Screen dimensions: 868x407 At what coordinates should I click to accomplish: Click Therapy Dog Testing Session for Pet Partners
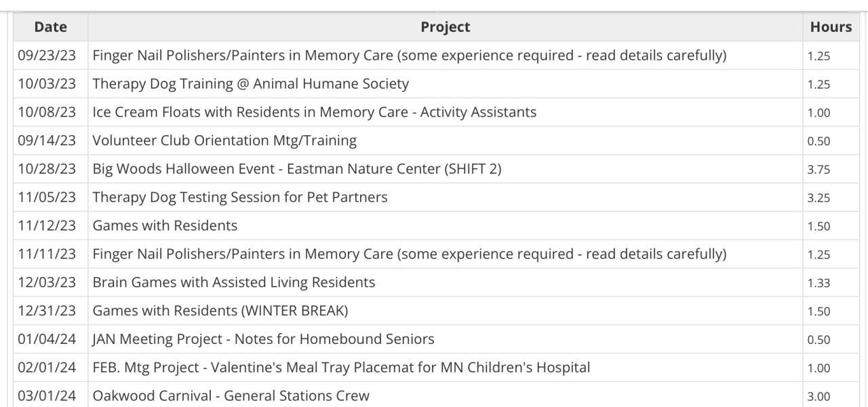(240, 197)
